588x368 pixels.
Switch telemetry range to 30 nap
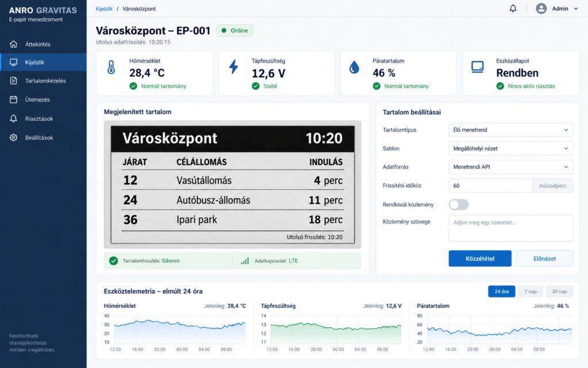pos(559,292)
